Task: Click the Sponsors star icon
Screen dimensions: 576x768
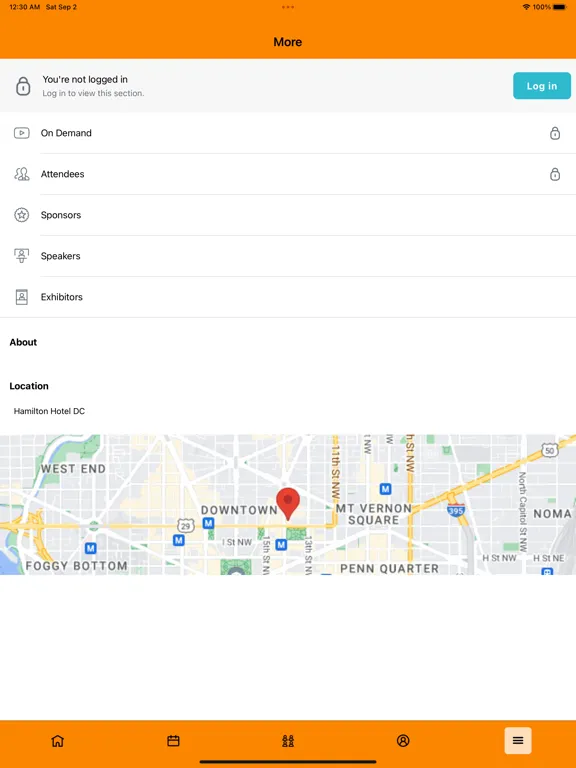Action: [x=22, y=215]
